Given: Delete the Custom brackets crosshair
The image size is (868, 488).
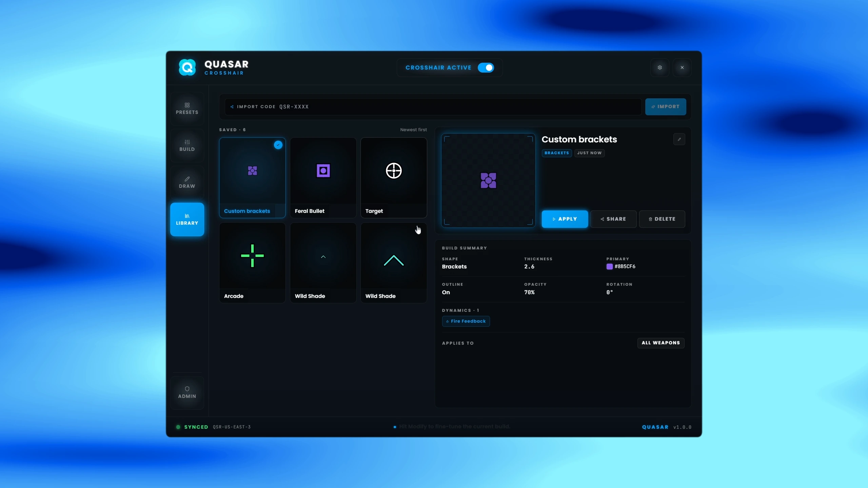Looking at the screenshot, I should [x=662, y=219].
